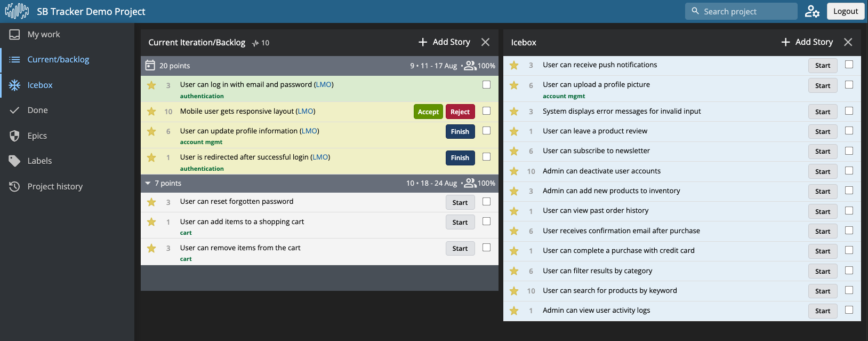The width and height of the screenshot is (868, 341).
Task: Click team strength icon in 10 • 18 - 24 Aug row
Action: point(470,183)
